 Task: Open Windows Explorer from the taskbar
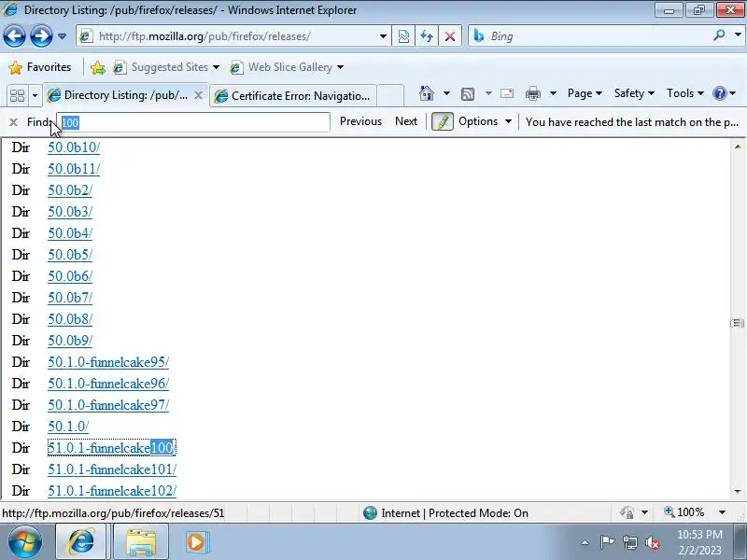[x=141, y=542]
